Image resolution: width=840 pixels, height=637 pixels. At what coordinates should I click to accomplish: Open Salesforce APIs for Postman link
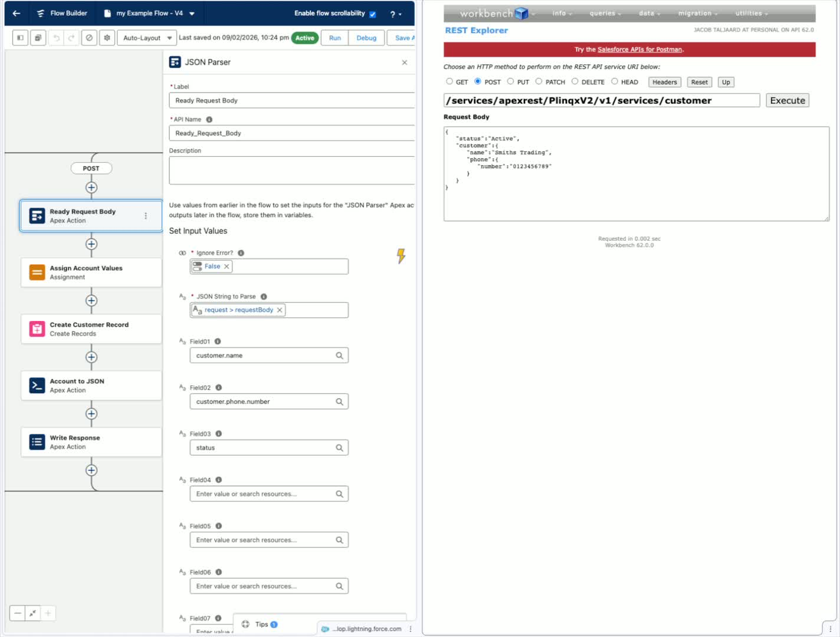[x=639, y=50]
